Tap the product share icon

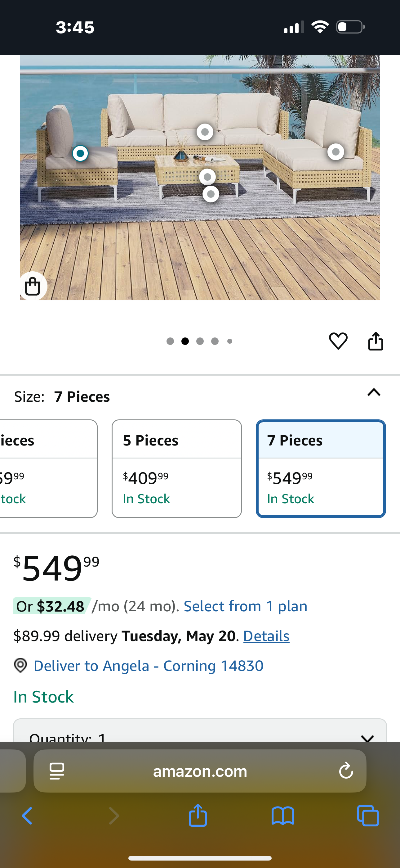click(376, 341)
